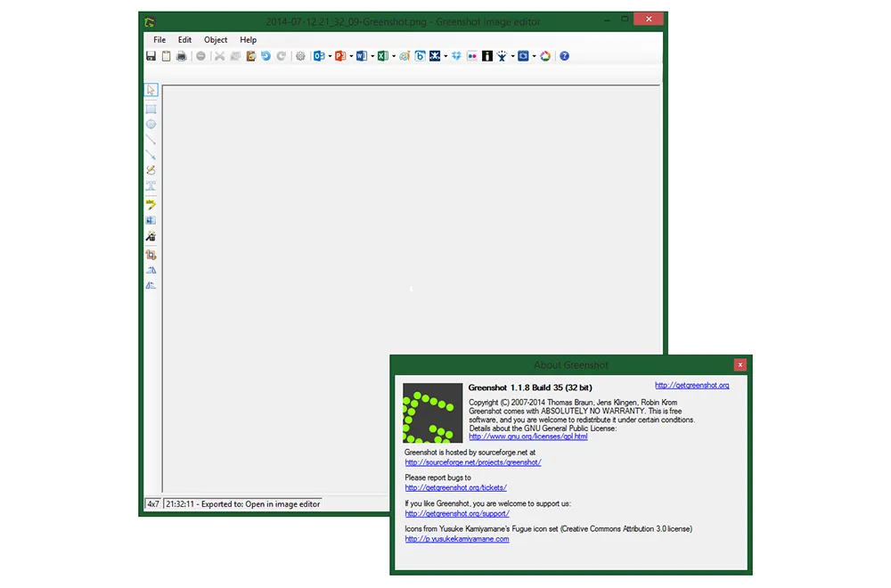This screenshot has height=588, width=891.
Task: Expand the PowerPoint export dropdown arrow
Action: coord(351,56)
